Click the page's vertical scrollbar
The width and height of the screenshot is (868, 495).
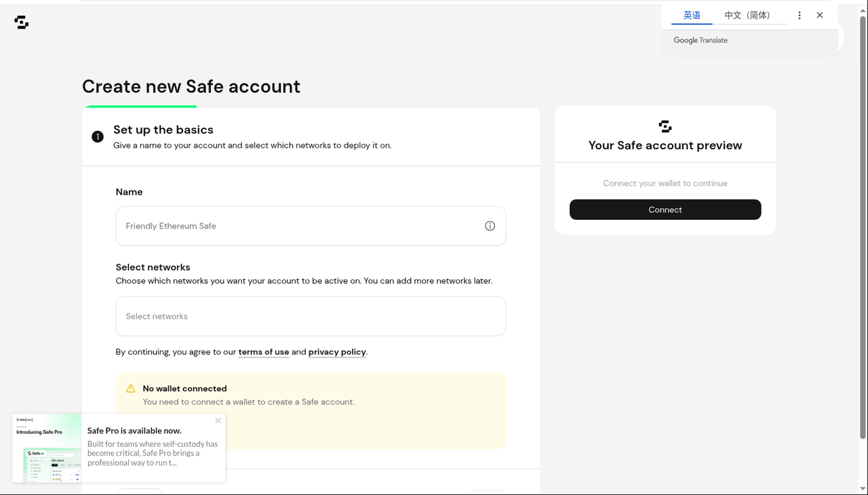(863, 227)
